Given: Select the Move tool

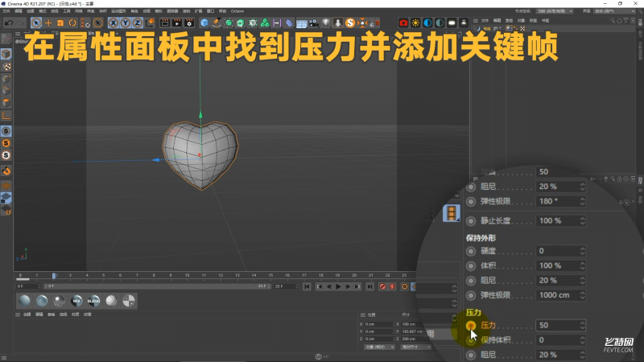Looking at the screenshot, I should pos(48,23).
